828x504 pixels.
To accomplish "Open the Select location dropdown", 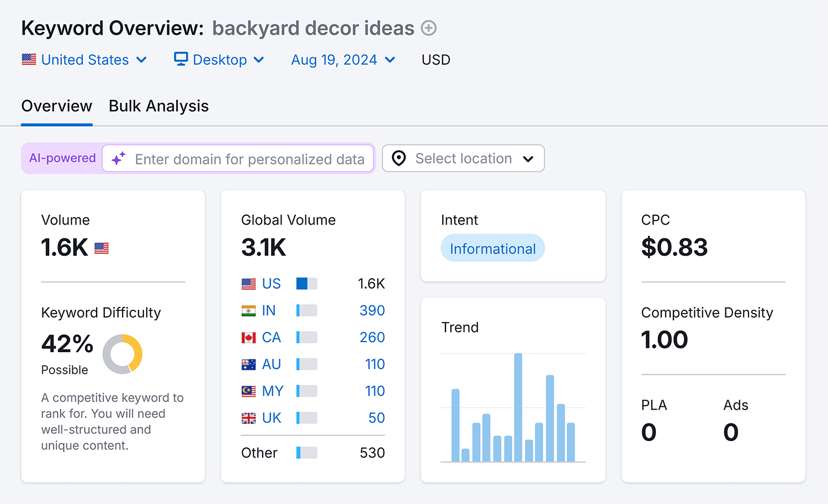I will tap(463, 158).
